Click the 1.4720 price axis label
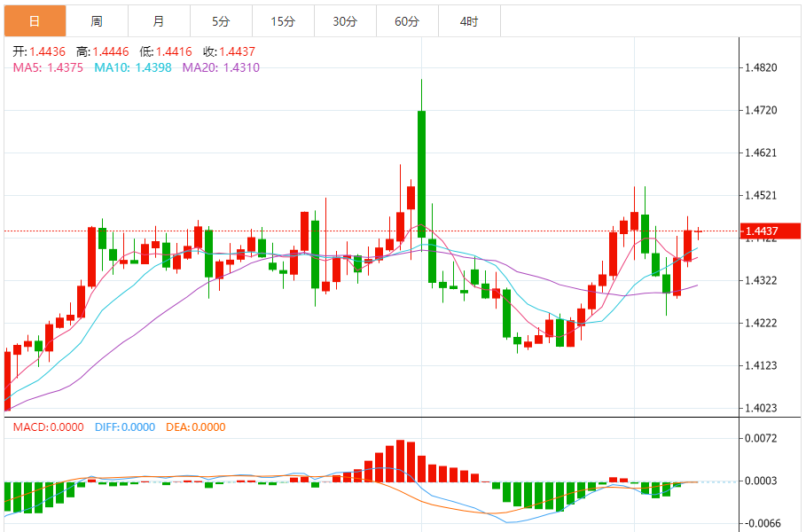 point(762,111)
